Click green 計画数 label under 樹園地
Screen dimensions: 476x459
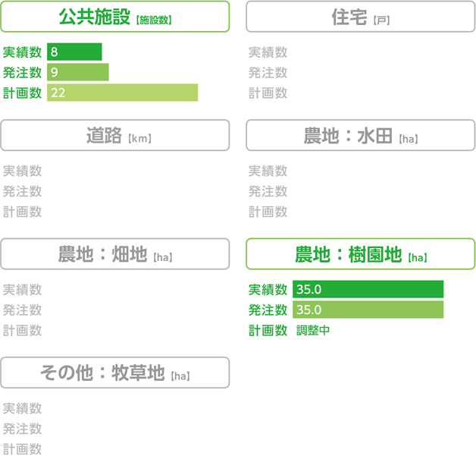pyautogui.click(x=268, y=330)
